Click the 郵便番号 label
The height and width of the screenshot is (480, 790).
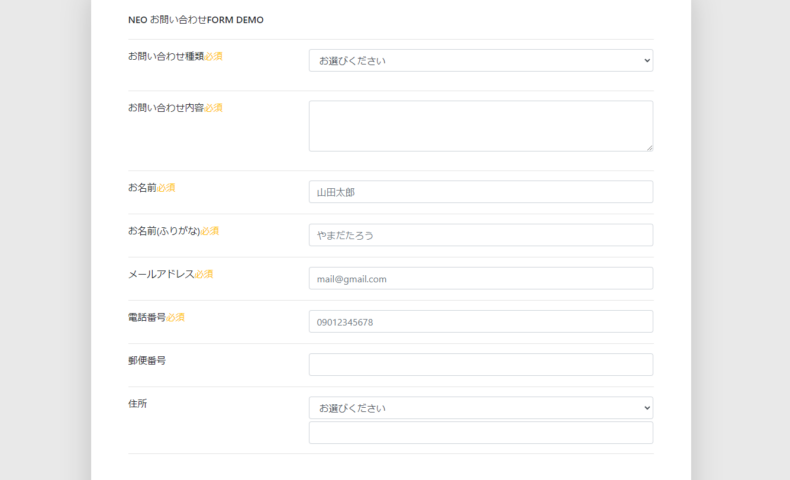147,361
